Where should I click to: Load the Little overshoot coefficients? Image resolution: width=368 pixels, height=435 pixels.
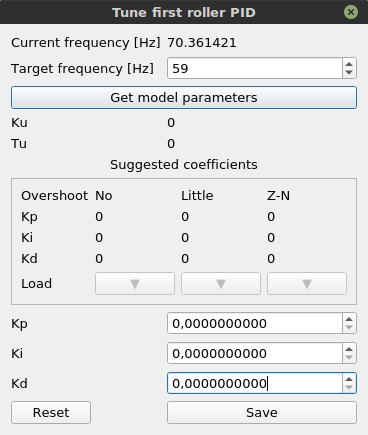[x=221, y=284]
